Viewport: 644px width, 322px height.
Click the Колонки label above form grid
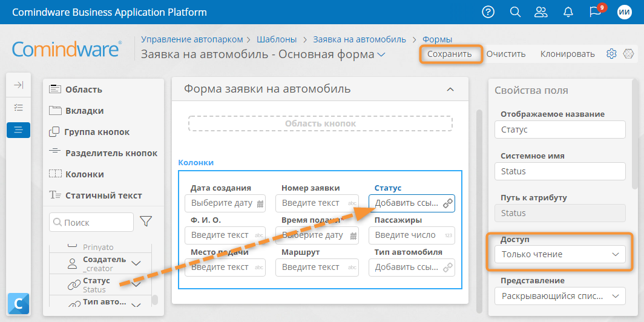pyautogui.click(x=196, y=163)
